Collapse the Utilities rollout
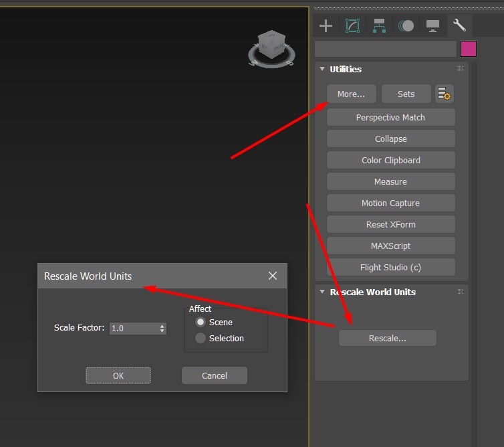This screenshot has width=504, height=447. 322,68
